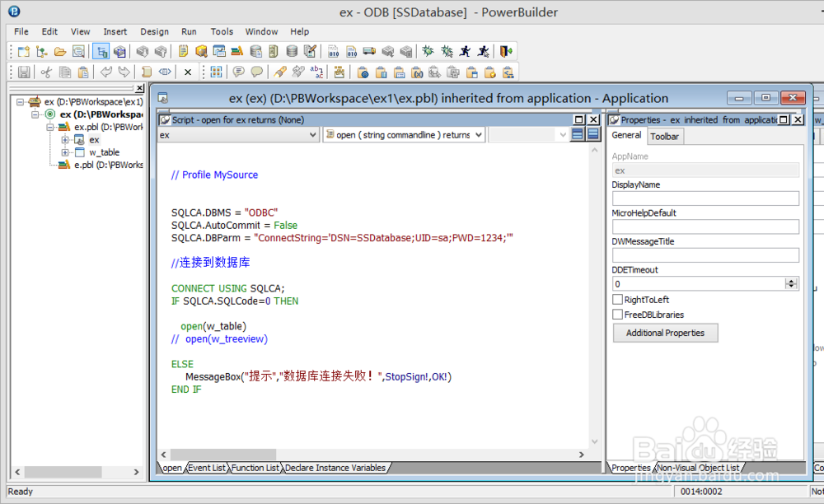Switch to Non-Visual Object List tab
The image size is (824, 504).
coord(699,468)
